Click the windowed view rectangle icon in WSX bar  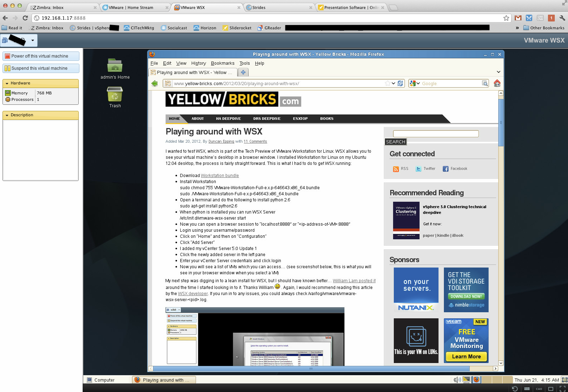(x=551, y=389)
